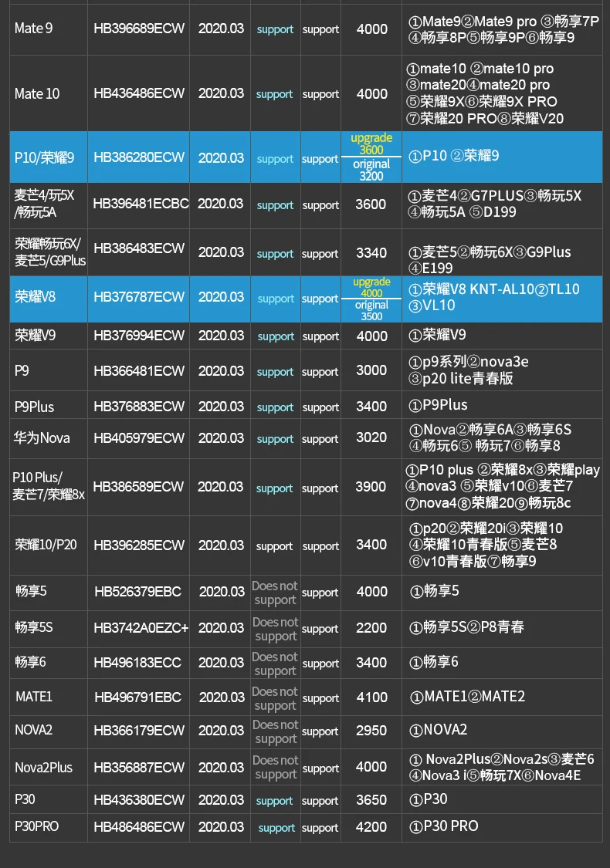Click capacity 3600 in HB396481ECBC row
Image resolution: width=610 pixels, height=868 pixels.
[371, 204]
